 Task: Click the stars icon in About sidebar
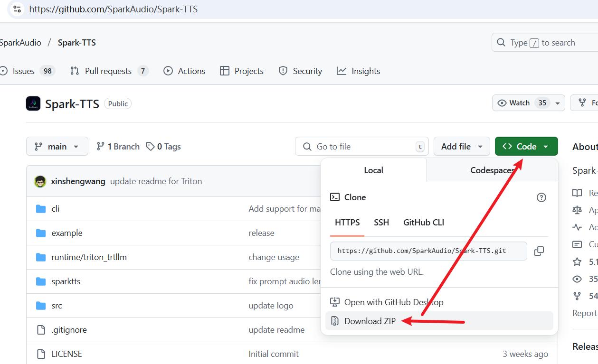pyautogui.click(x=577, y=261)
